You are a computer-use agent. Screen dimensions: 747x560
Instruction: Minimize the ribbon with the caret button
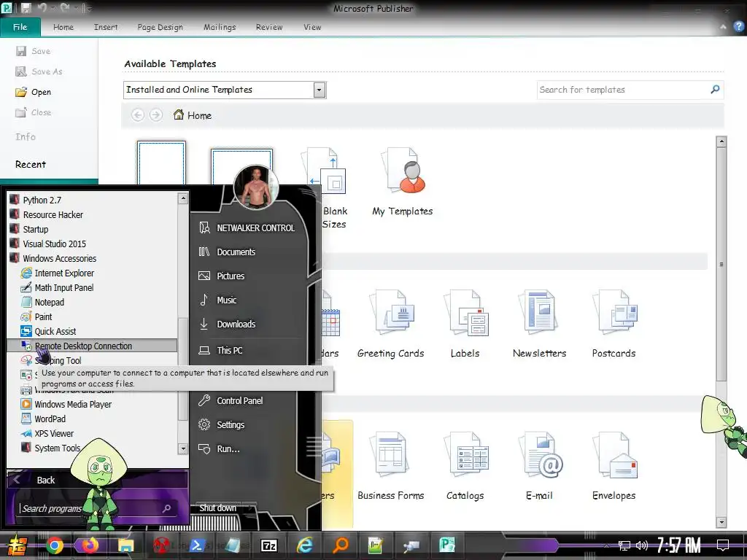[x=723, y=27]
